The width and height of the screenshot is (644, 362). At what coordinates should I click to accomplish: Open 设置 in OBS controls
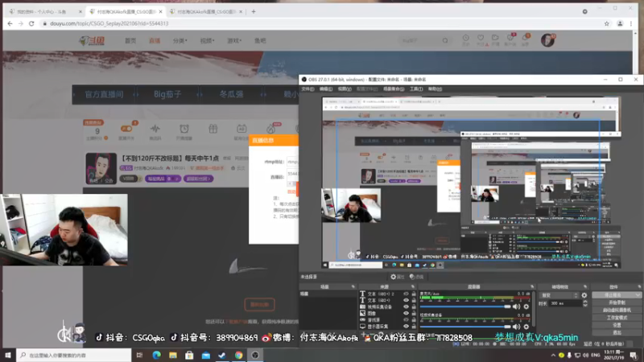point(617,325)
